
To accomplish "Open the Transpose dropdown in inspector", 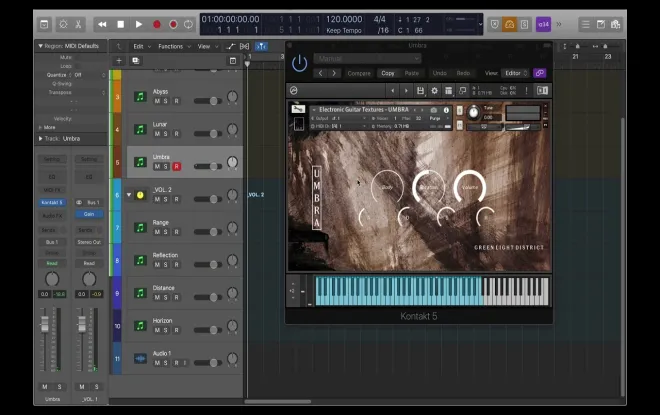I will [90, 92].
